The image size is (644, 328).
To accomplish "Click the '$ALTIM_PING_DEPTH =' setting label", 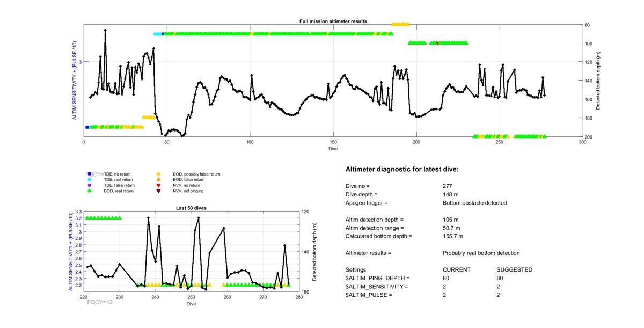I will click(377, 278).
